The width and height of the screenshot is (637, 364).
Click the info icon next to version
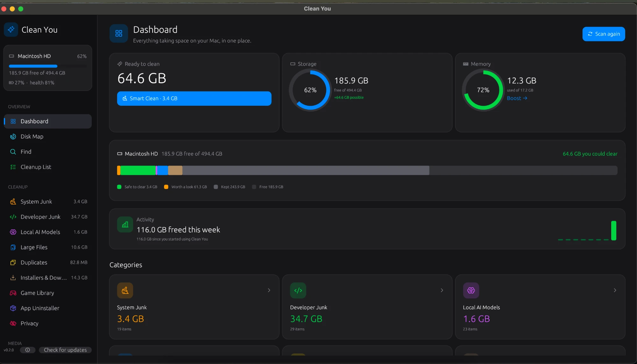[x=28, y=350]
